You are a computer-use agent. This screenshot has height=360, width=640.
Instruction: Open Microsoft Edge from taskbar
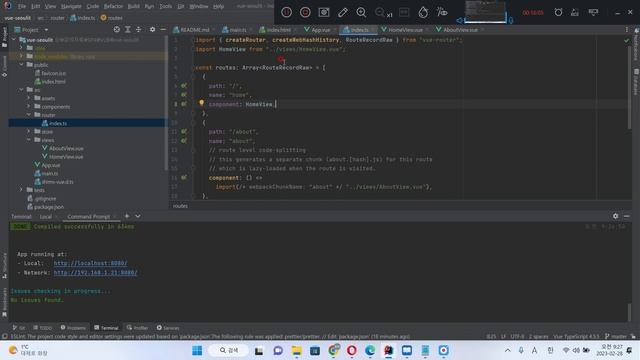pyautogui.click(x=370, y=350)
